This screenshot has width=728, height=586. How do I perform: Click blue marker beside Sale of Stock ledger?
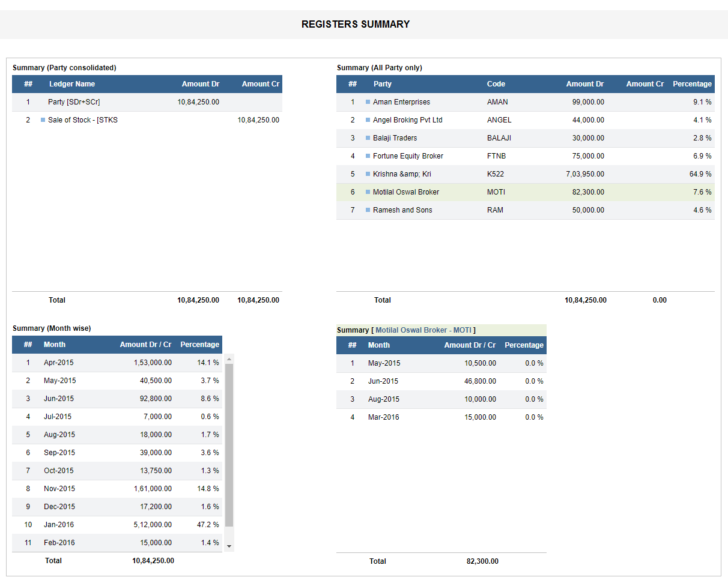pyautogui.click(x=43, y=120)
